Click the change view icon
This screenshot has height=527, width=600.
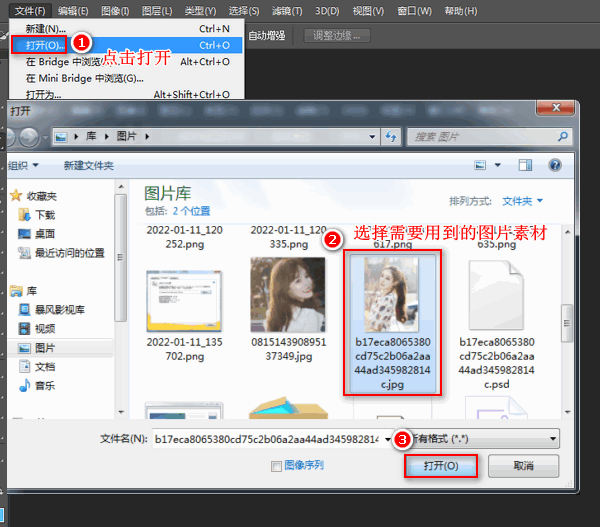pyautogui.click(x=480, y=165)
